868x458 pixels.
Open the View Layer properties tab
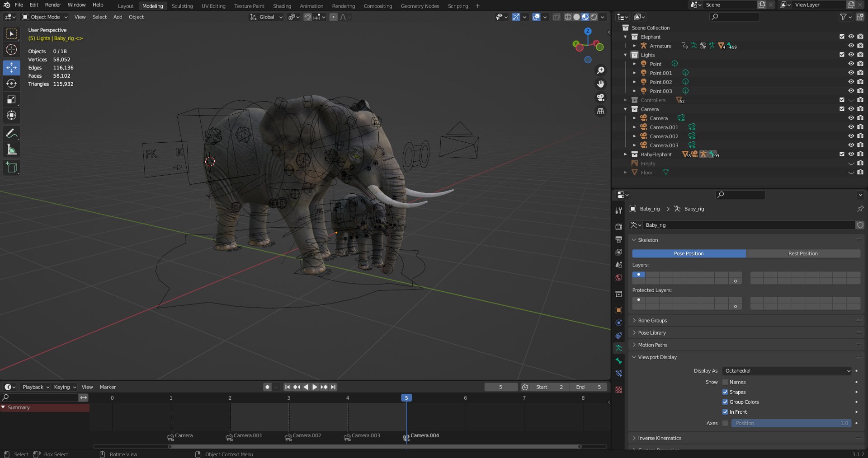pyautogui.click(x=619, y=252)
